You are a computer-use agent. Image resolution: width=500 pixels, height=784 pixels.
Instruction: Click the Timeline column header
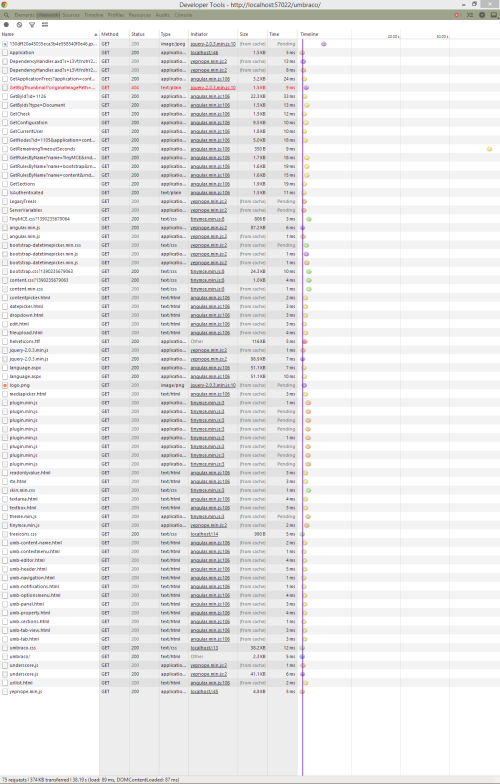click(309, 34)
